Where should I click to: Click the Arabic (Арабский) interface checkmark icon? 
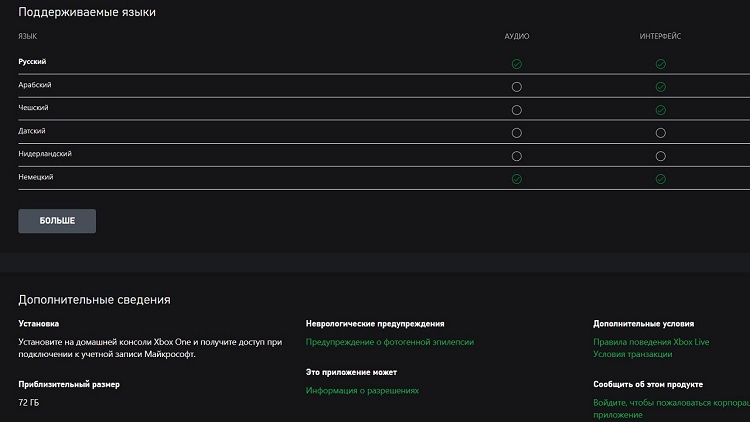(660, 86)
